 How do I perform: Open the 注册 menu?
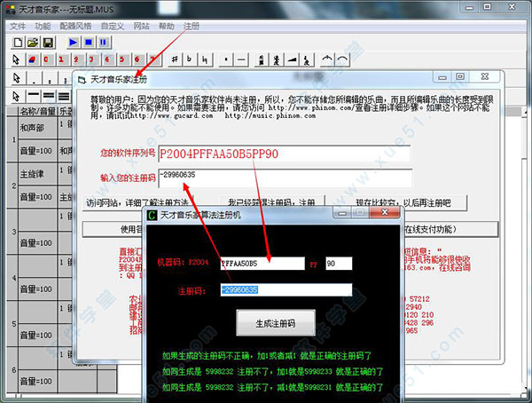pos(192,26)
